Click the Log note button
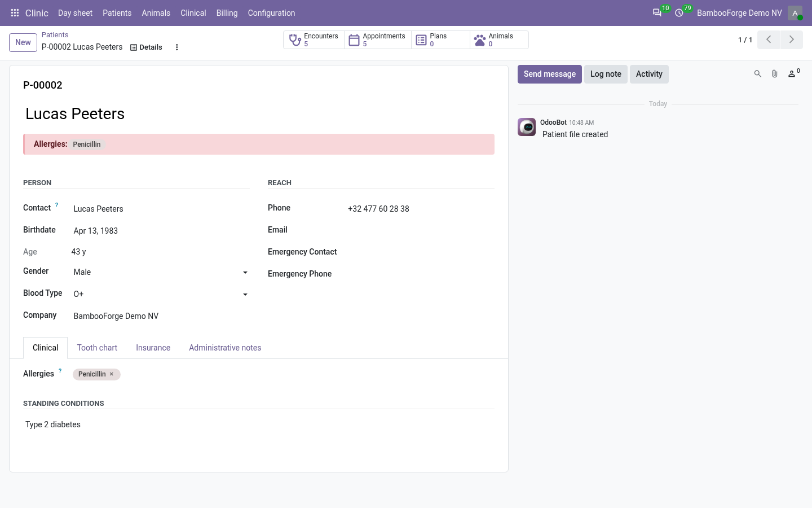Viewport: 812px width, 508px height. coord(606,74)
